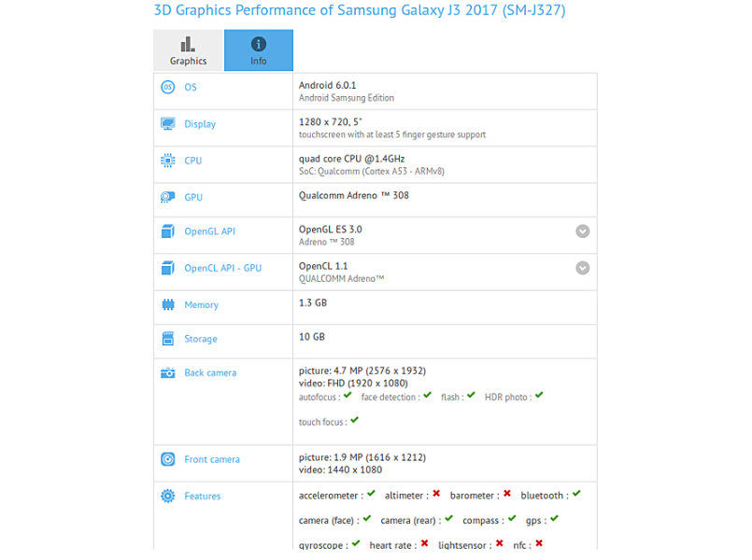Click the flash check mark
The height and width of the screenshot is (560, 752).
(x=471, y=395)
